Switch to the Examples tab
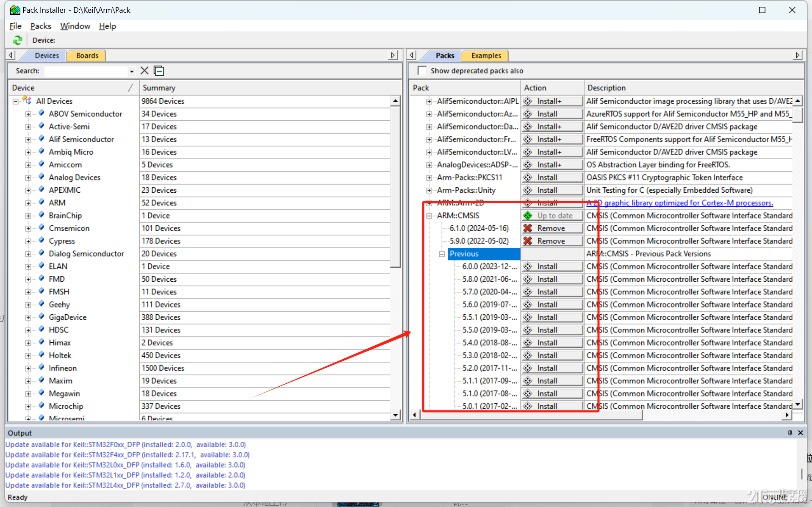Viewport: 812px width, 507px height. [486, 55]
